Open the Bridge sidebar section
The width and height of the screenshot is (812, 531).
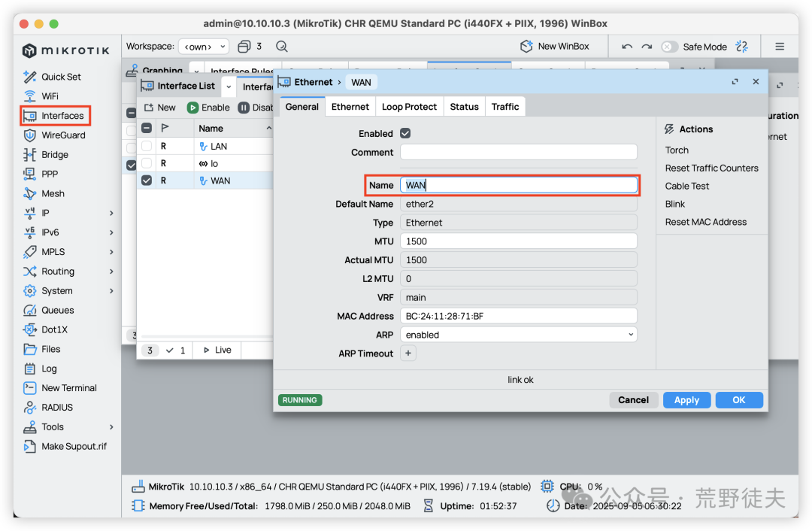click(x=46, y=154)
